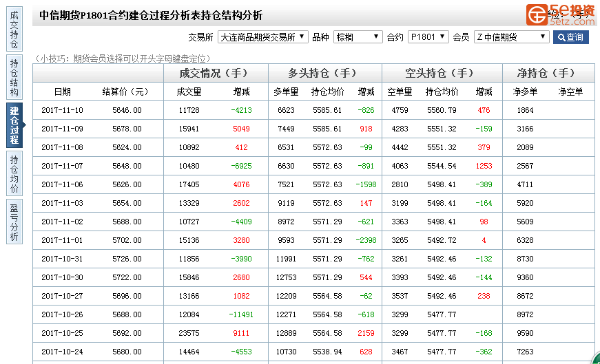Open the 交易所 exchange dropdown

coord(263,37)
